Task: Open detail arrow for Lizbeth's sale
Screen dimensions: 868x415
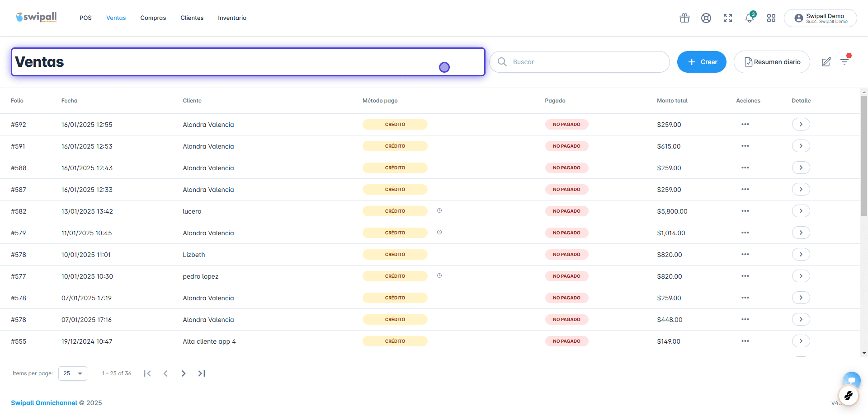Action: [801, 254]
